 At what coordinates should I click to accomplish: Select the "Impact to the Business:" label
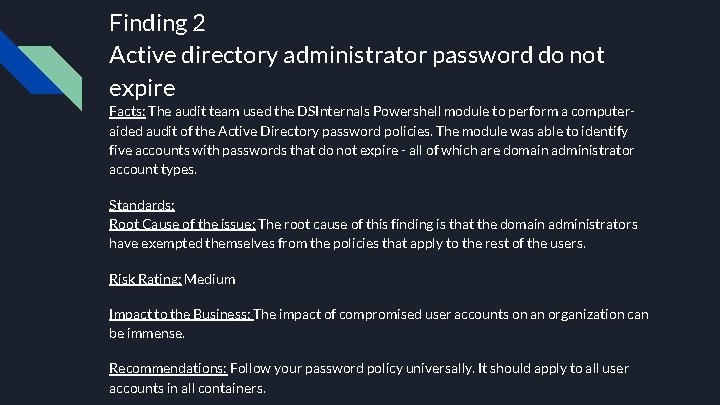coord(181,314)
